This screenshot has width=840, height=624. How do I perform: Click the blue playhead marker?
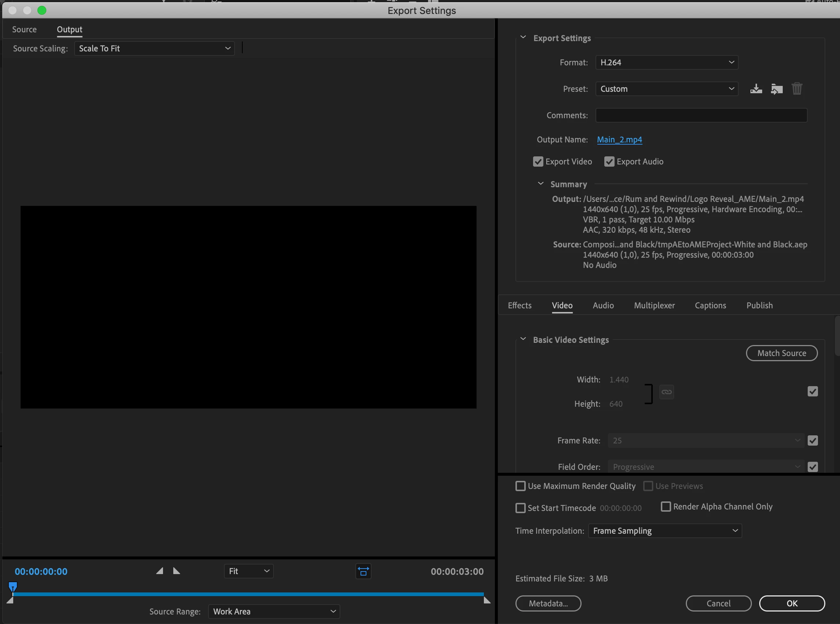[x=13, y=587]
